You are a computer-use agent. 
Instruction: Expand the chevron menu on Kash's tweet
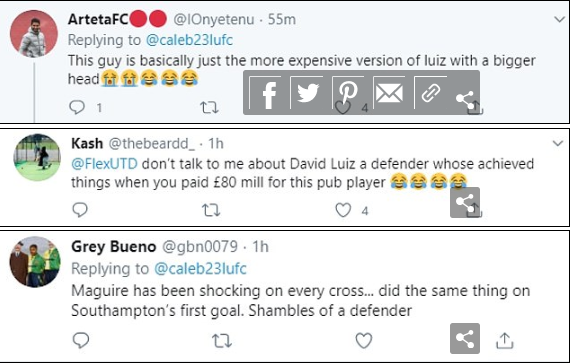pyautogui.click(x=558, y=143)
